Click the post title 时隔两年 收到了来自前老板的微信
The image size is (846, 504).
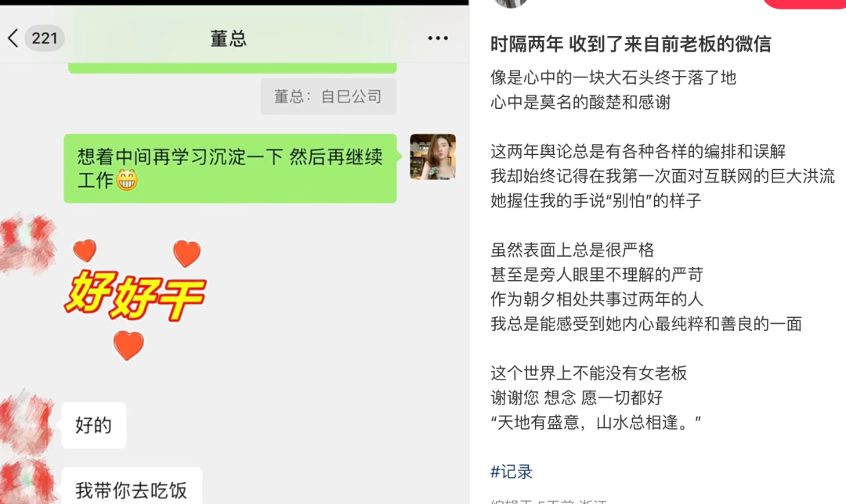631,44
